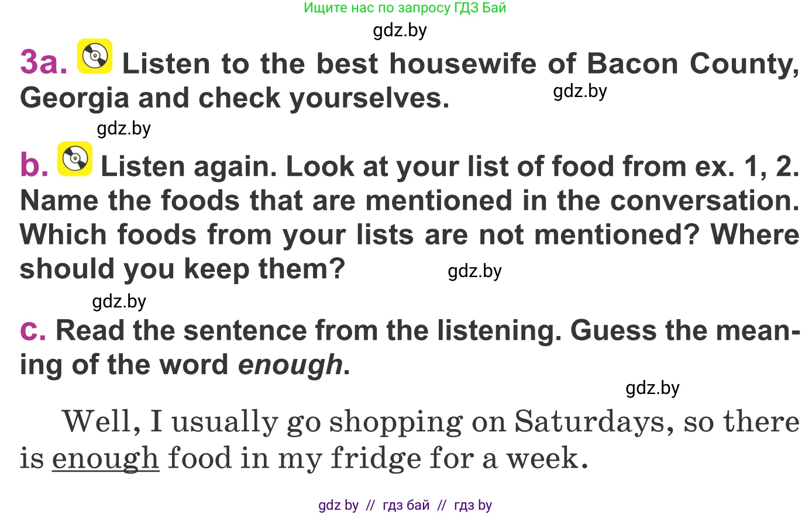Screen dimensions: 812x515
Task: Click the gdz.by watermark above "so there"
Action: coord(652,388)
